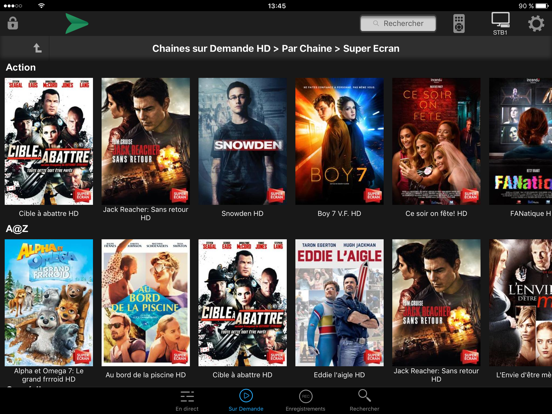Select the Sur Demande tab

(246, 401)
